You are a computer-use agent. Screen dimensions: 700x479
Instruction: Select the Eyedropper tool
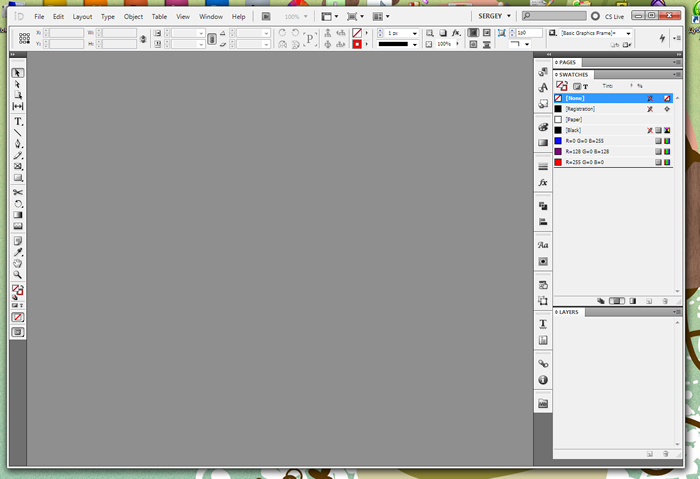pos(18,252)
